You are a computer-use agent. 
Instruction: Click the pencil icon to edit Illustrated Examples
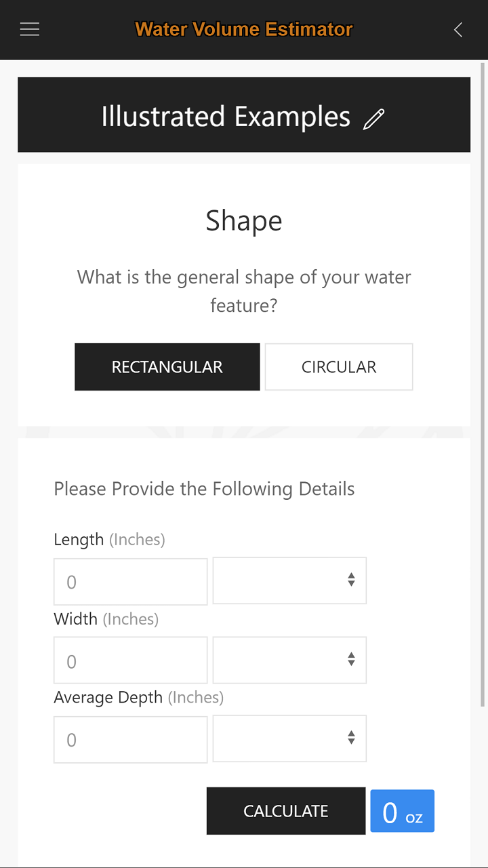pos(372,119)
